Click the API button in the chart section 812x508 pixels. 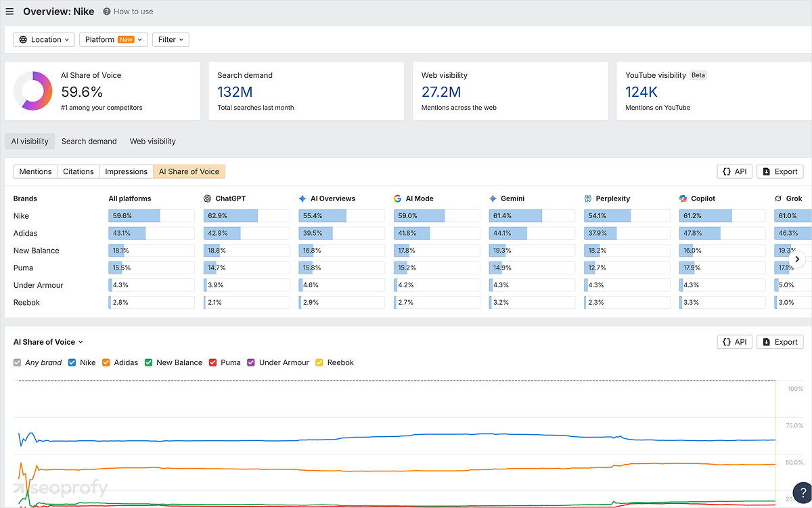[735, 342]
